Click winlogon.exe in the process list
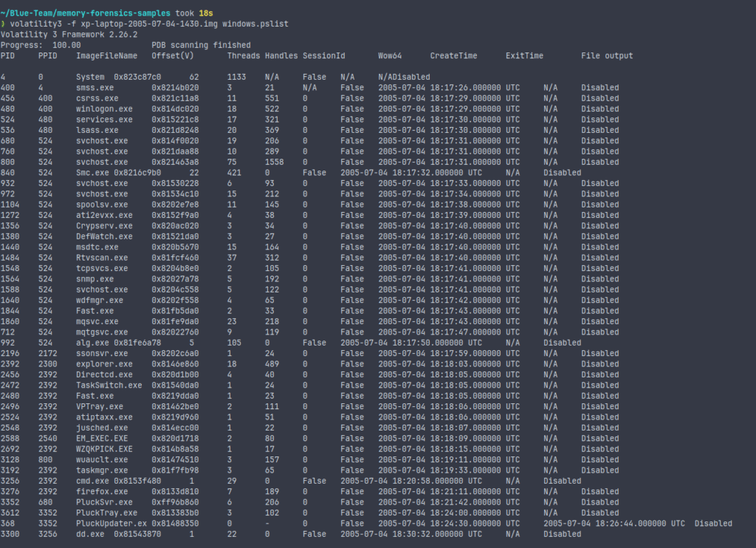 point(104,109)
